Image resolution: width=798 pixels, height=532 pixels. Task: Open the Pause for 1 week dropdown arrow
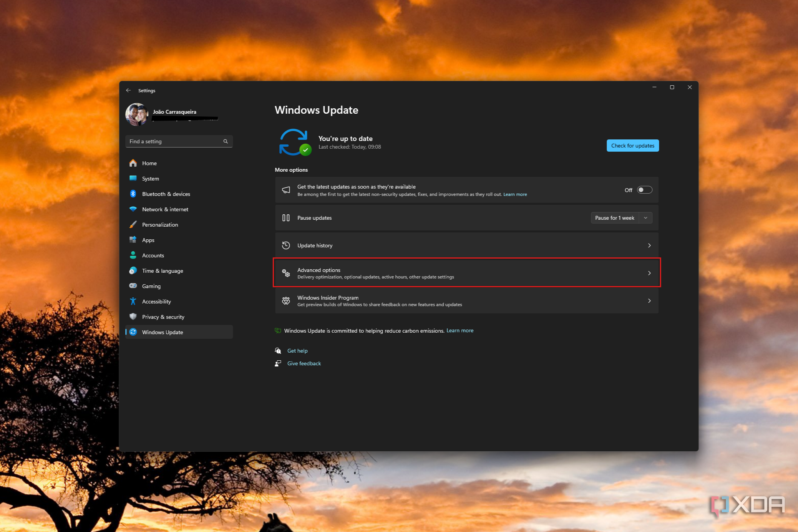pyautogui.click(x=646, y=218)
